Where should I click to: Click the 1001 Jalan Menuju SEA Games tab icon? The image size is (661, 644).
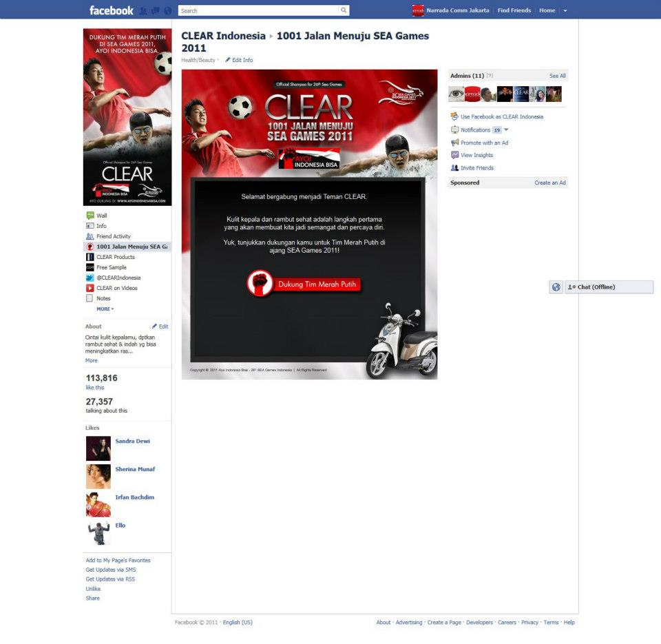coord(90,247)
